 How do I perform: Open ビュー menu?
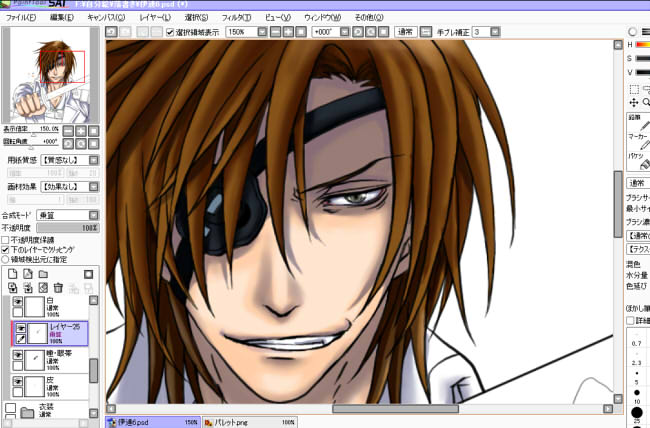tap(278, 17)
